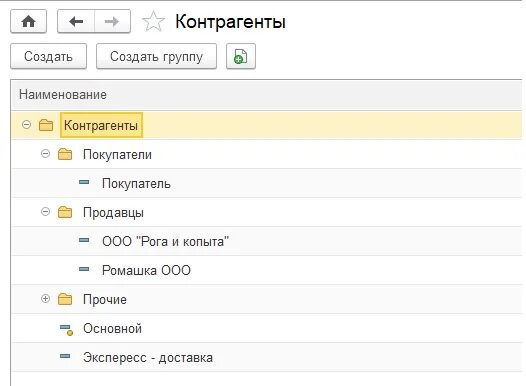Select the Экспересс - доставка entry
Viewport: 526px width, 386px height.
(267, 357)
